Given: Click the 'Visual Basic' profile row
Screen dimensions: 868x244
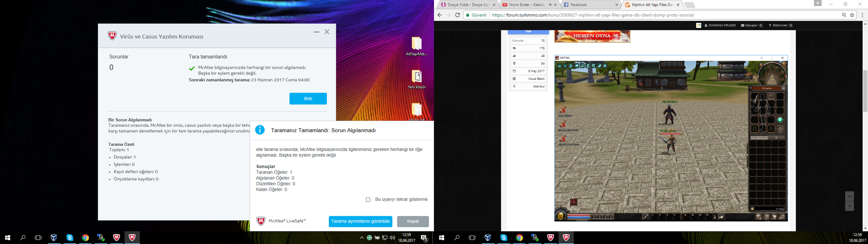Looking at the screenshot, I should point(528,79).
